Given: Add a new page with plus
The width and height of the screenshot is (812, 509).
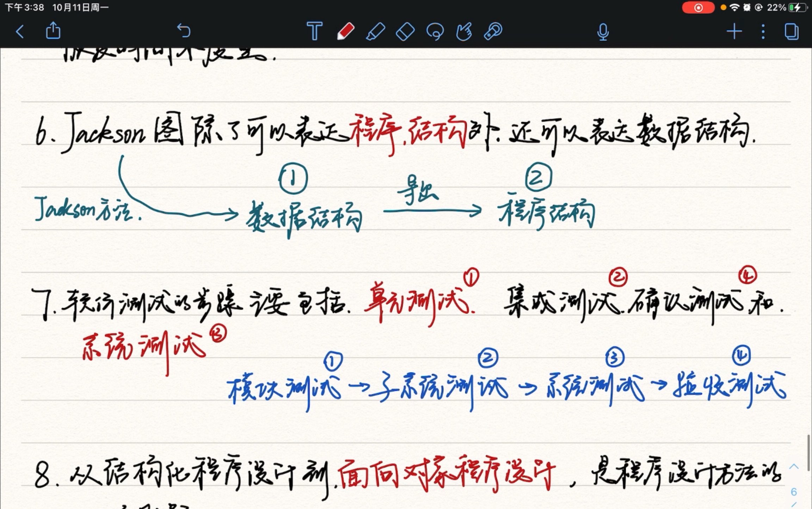Looking at the screenshot, I should (734, 31).
